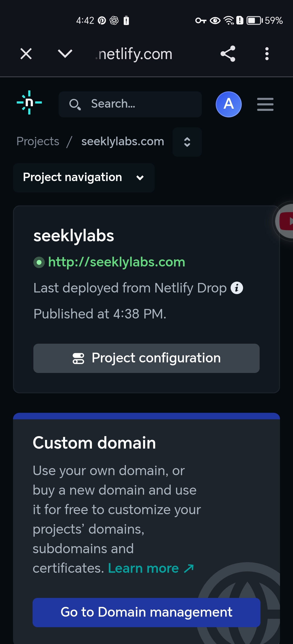The image size is (293, 644).
Task: Go to Projects breadcrumb
Action: tap(38, 141)
